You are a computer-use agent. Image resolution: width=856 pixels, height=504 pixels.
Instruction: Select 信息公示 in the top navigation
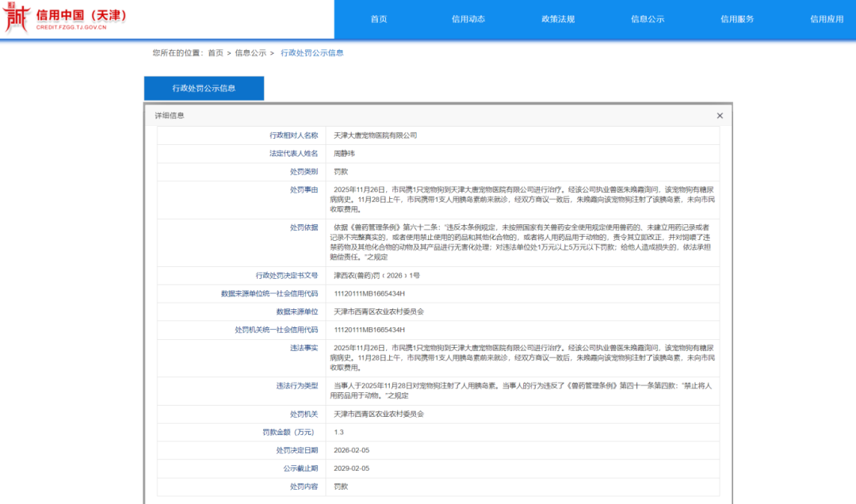648,19
